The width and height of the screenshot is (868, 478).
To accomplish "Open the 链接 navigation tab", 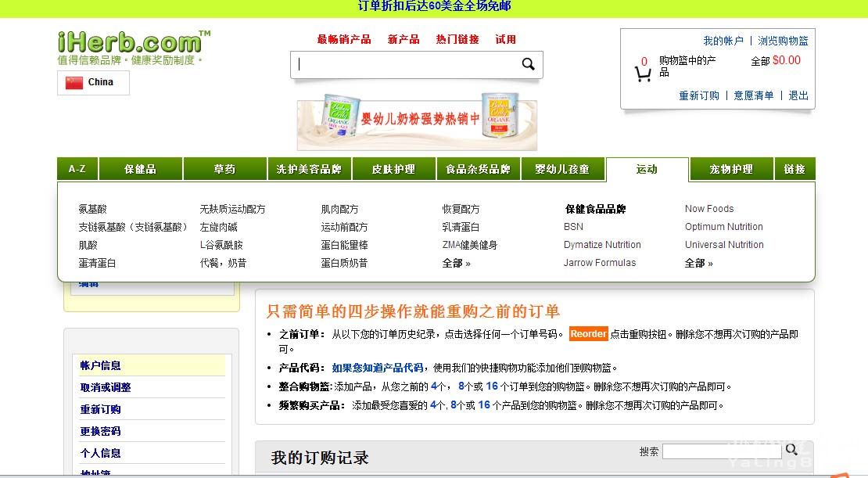I will [x=794, y=169].
